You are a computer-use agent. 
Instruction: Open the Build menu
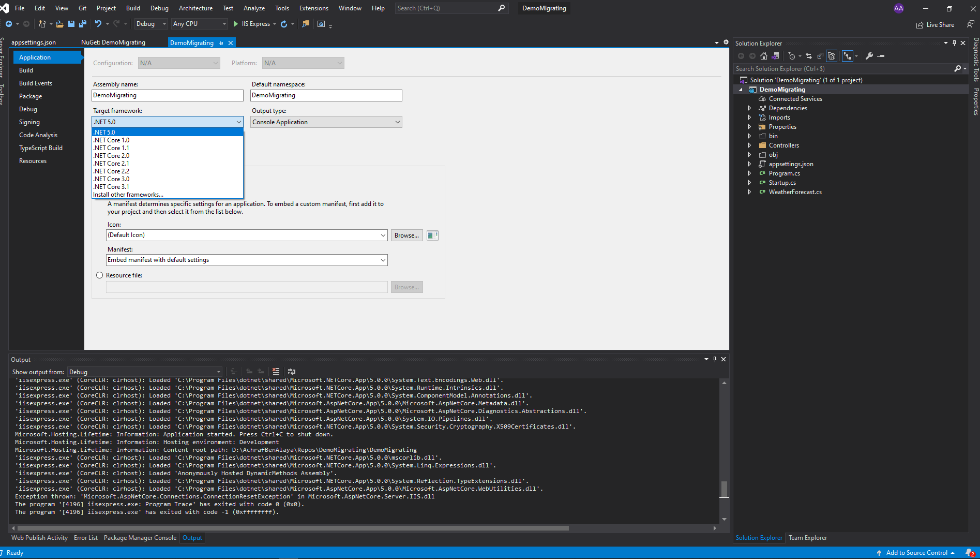click(x=133, y=8)
